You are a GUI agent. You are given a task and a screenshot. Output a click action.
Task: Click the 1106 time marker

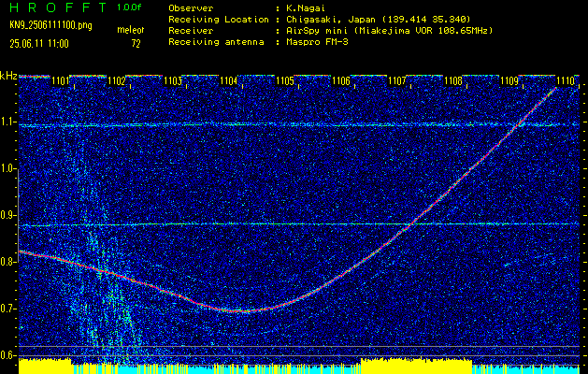[341, 81]
